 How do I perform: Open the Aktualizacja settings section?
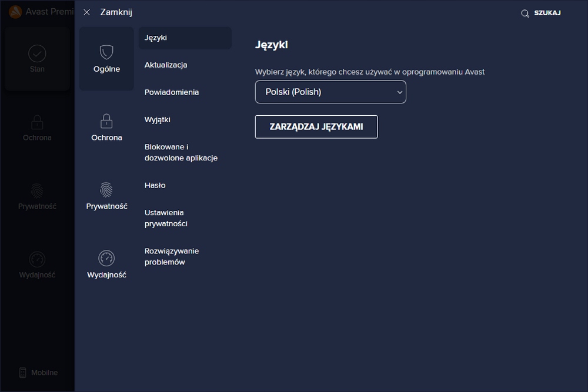(x=166, y=65)
